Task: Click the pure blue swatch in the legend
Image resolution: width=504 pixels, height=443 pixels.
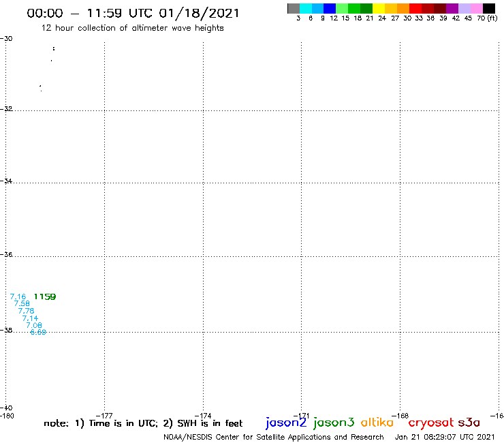Action: click(330, 8)
